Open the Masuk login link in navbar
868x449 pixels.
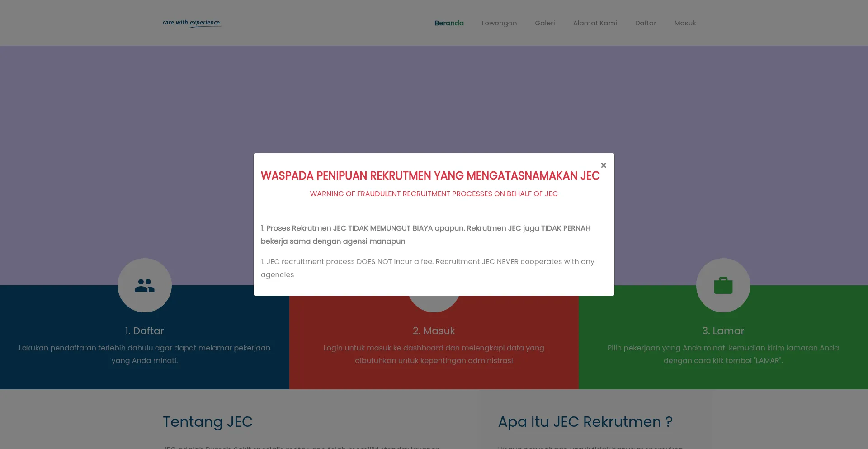pos(685,23)
